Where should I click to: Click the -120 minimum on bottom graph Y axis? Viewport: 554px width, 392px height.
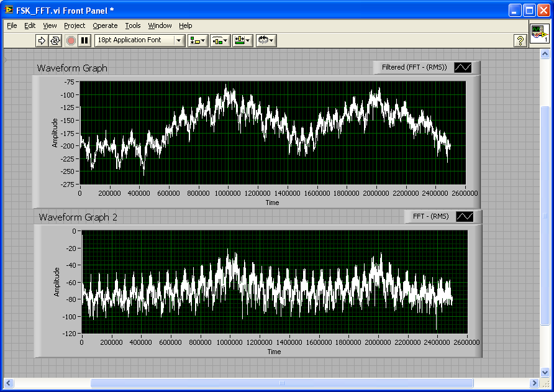pyautogui.click(x=70, y=334)
